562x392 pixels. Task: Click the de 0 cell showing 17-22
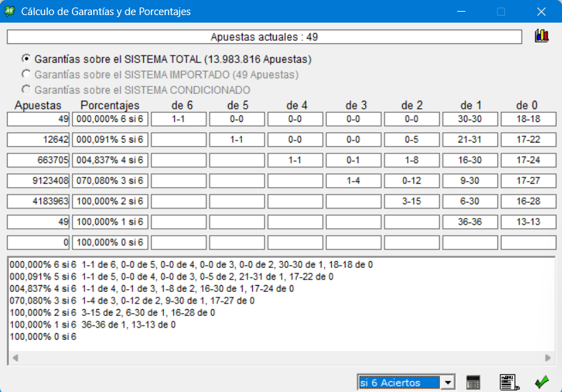point(528,139)
